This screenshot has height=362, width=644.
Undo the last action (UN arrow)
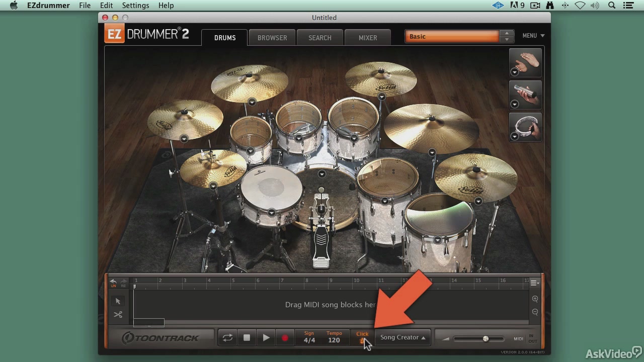tap(113, 283)
